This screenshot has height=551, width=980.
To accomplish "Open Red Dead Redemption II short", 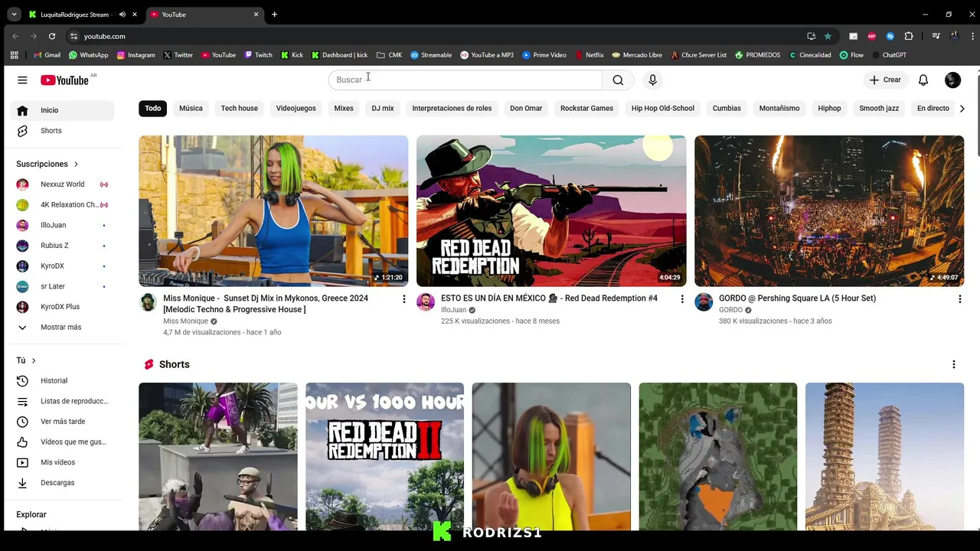I will (x=385, y=456).
